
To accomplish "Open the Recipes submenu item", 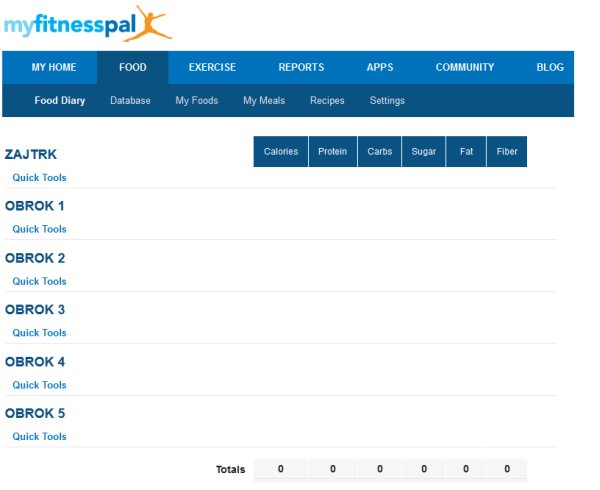I will coord(327,101).
